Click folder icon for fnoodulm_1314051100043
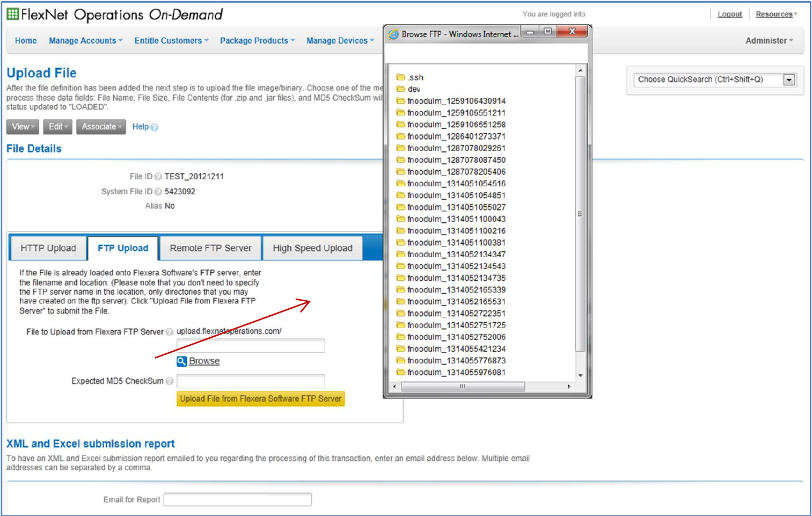812x516 pixels. tap(400, 219)
